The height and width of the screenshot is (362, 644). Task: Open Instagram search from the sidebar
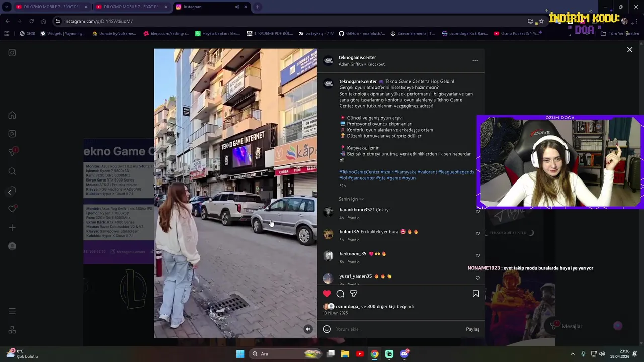pyautogui.click(x=12, y=171)
